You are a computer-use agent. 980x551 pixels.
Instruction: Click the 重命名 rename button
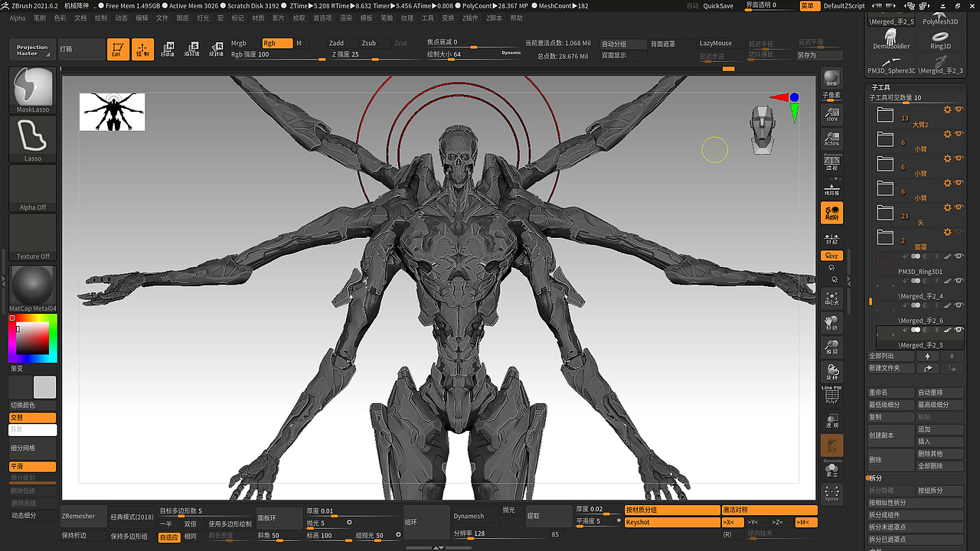[891, 393]
